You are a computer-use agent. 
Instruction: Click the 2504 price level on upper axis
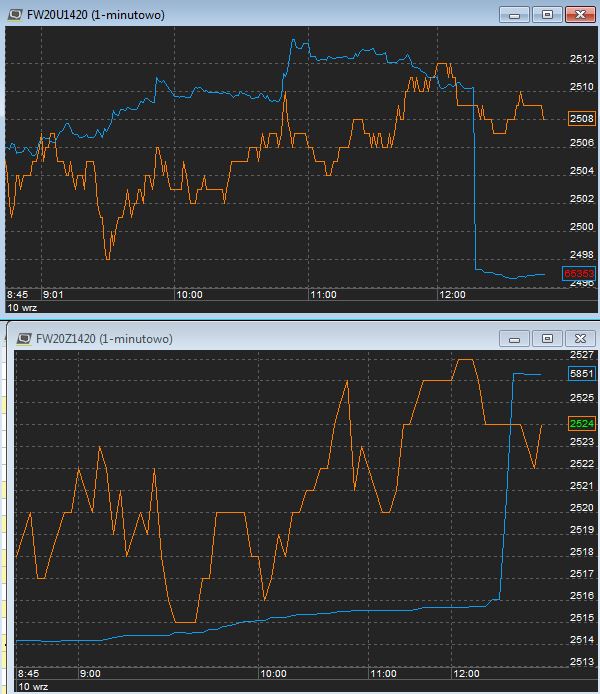pos(582,170)
